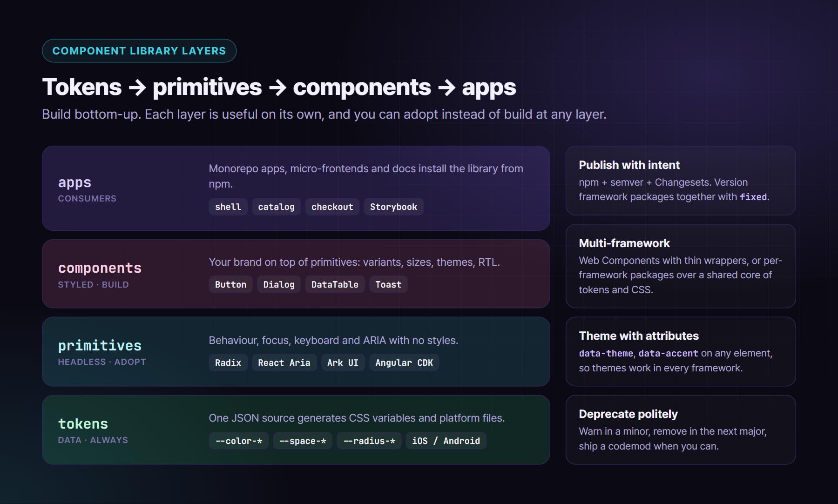
Task: Choose the DataTable chip
Action: [335, 284]
